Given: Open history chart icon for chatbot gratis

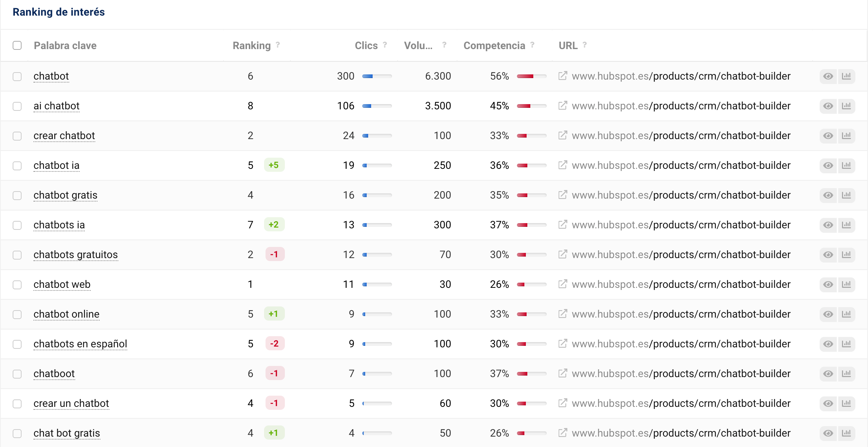Looking at the screenshot, I should [846, 195].
